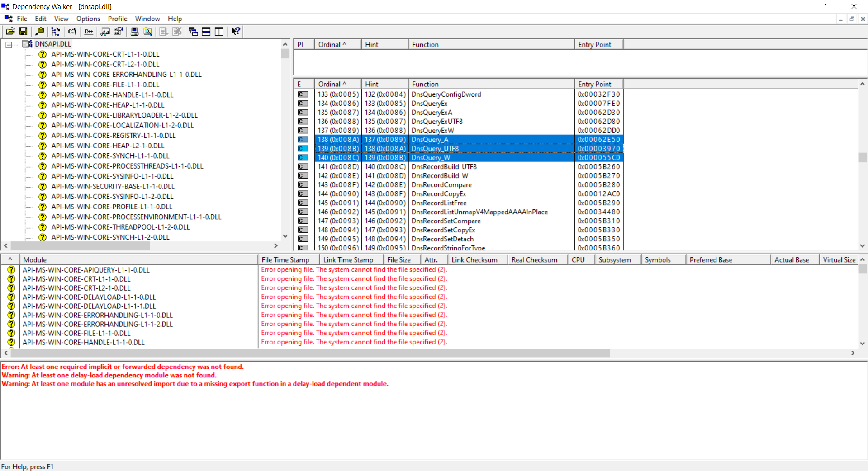Click the C export icon beside DnsRecordCompare
The image size is (868, 471).
click(303, 184)
